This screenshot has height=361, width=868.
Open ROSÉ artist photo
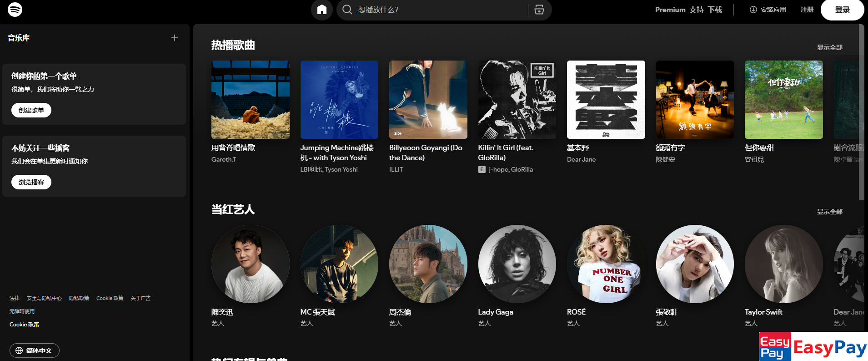606,264
